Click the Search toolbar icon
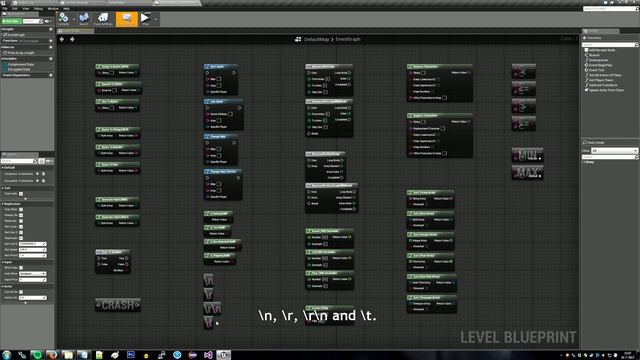The height and width of the screenshot is (360, 640). pos(84,19)
